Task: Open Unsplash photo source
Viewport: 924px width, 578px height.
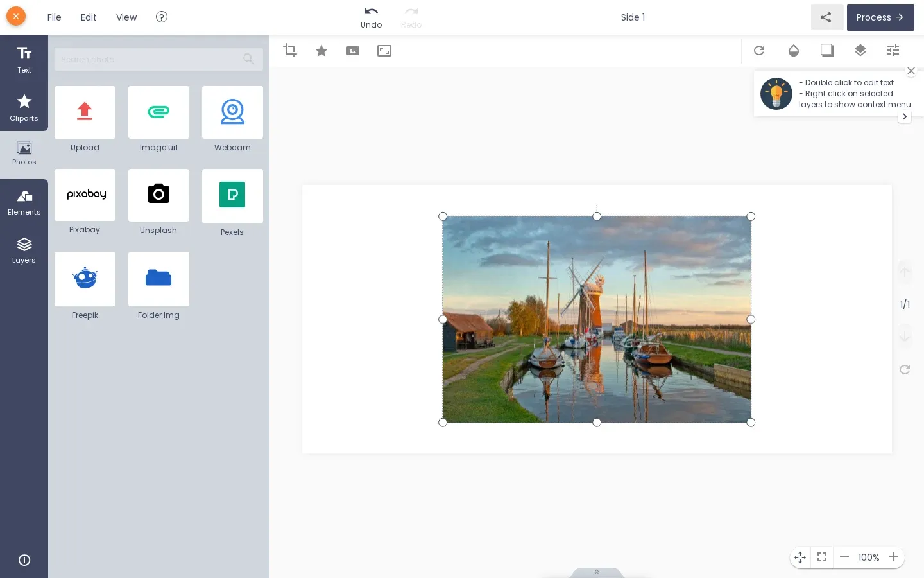Action: (158, 195)
